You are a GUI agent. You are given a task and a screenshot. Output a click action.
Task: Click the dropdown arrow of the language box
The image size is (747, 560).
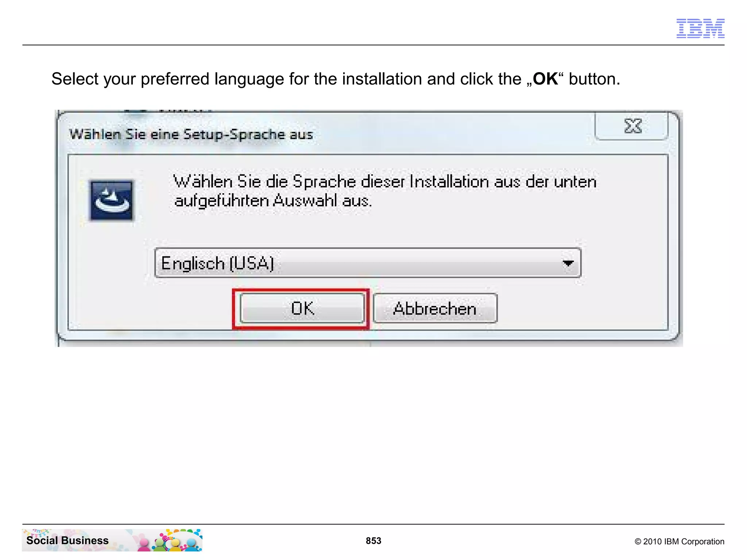(568, 263)
